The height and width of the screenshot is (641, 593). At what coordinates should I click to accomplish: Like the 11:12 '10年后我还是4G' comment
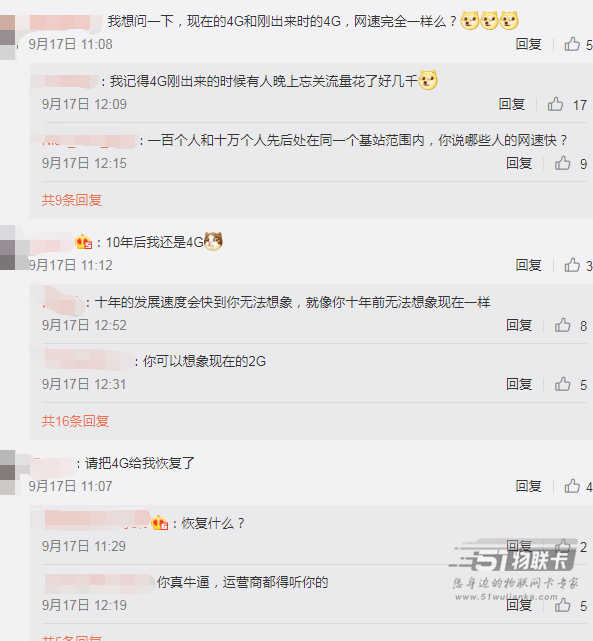click(x=572, y=265)
